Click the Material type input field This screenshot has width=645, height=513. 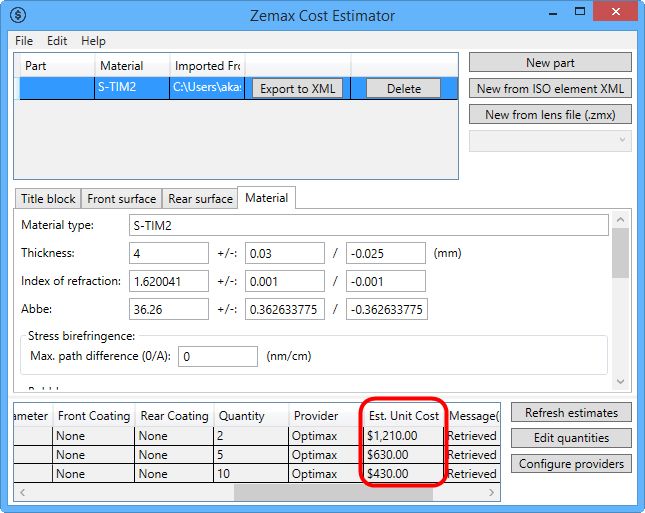368,225
